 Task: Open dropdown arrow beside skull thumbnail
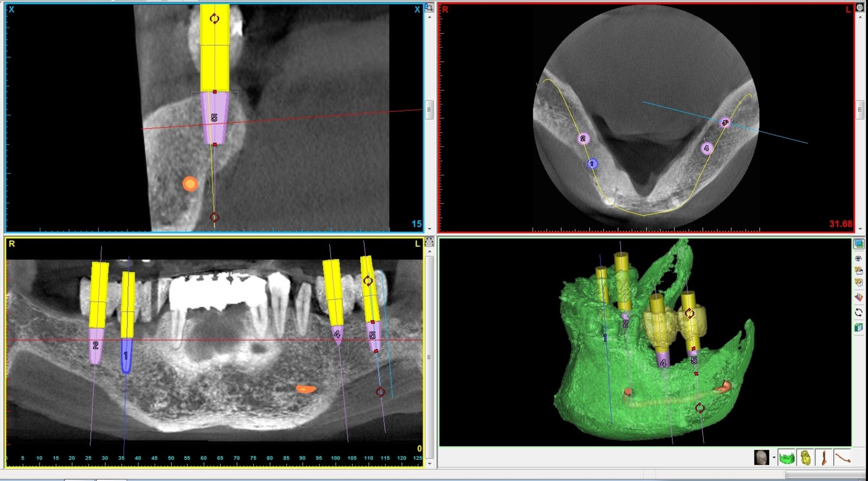tap(774, 458)
